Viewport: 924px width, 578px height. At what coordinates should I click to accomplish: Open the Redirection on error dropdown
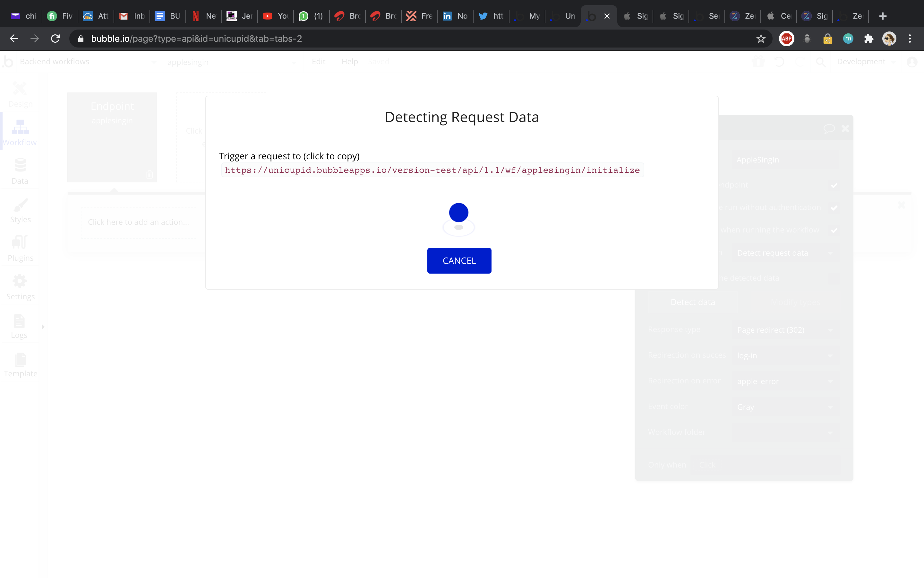click(x=785, y=381)
